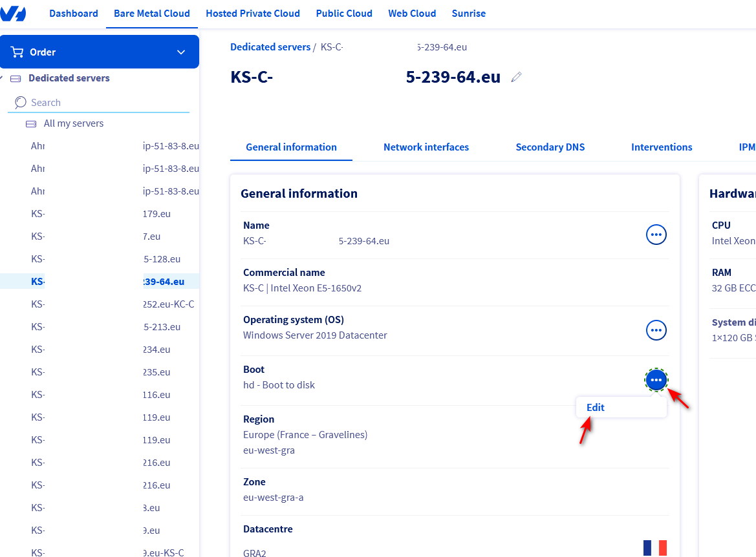The width and height of the screenshot is (756, 557).
Task: Select server ending 179.eu
Action: click(x=101, y=213)
